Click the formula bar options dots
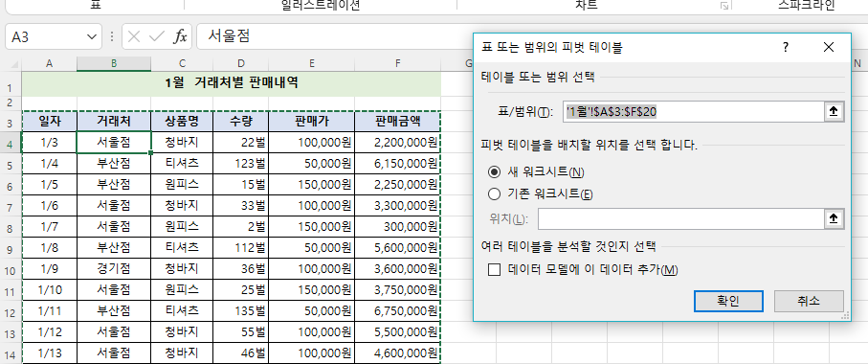The width and height of the screenshot is (868, 364). pyautogui.click(x=112, y=37)
